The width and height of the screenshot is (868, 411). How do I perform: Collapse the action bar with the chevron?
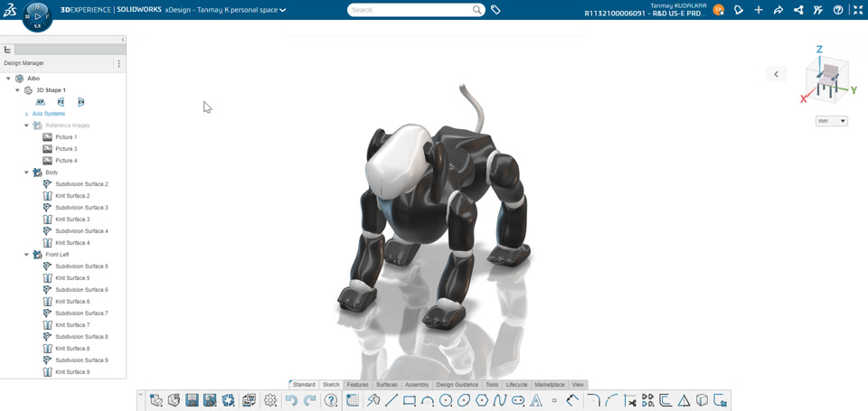pos(140,395)
